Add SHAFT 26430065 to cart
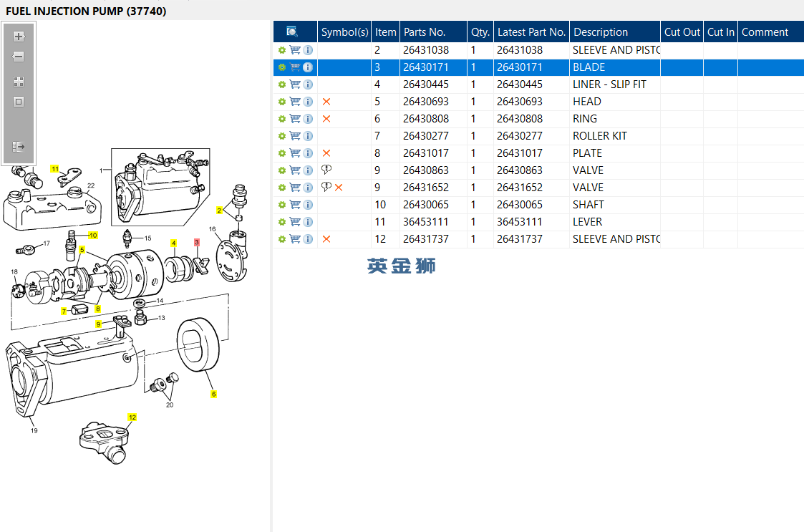Viewport: 804px width, 532px height. click(x=295, y=205)
